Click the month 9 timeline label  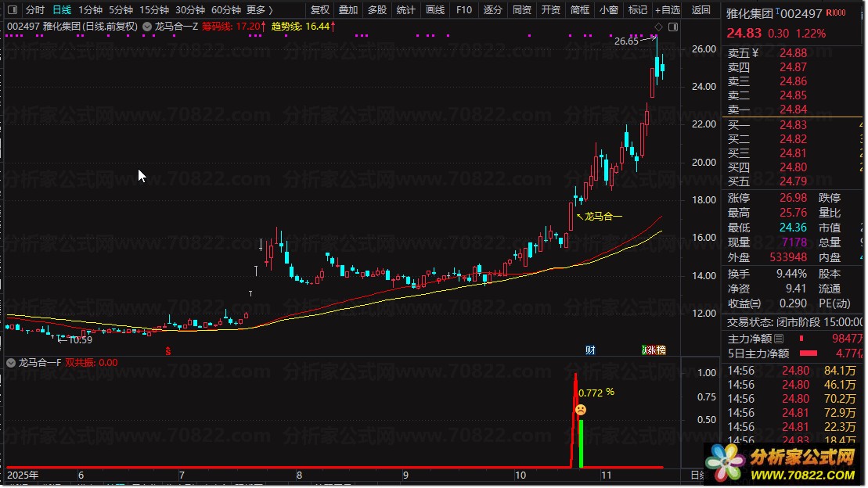(x=405, y=475)
